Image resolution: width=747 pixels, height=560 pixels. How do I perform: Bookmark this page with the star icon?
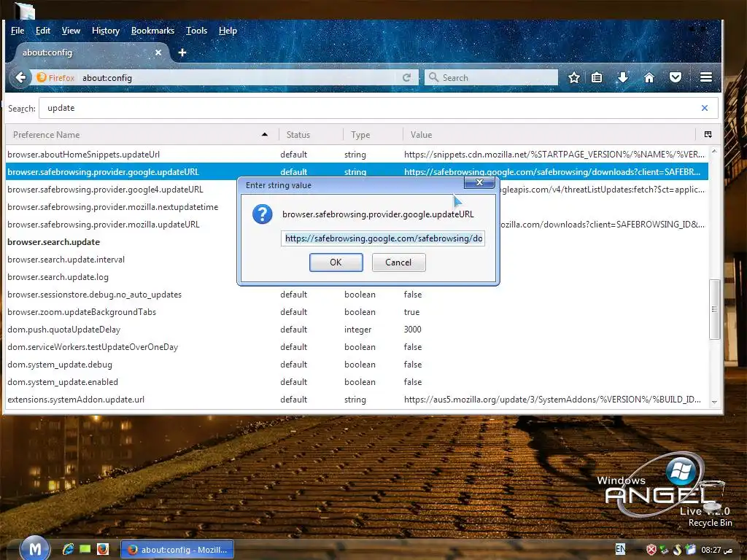pos(574,77)
